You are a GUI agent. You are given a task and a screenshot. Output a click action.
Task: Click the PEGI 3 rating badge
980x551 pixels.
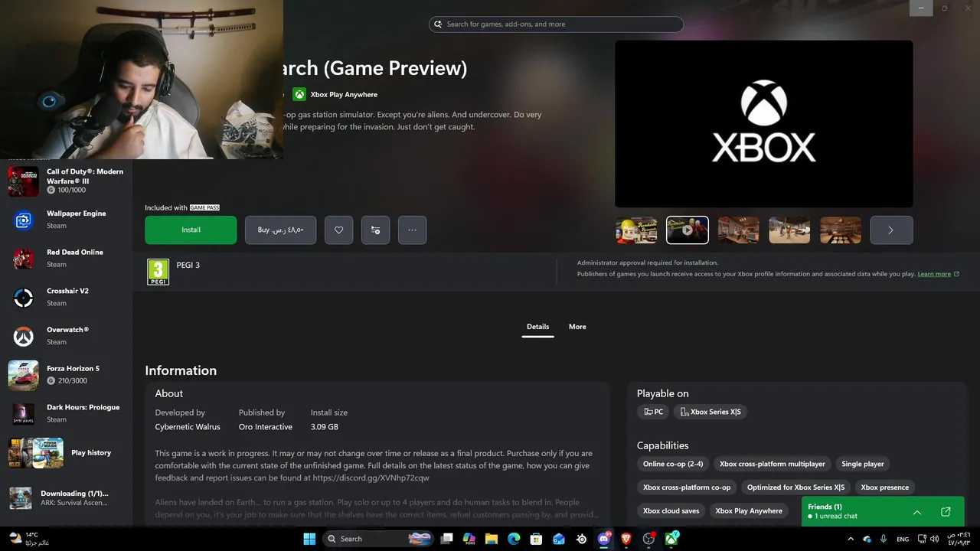[158, 272]
